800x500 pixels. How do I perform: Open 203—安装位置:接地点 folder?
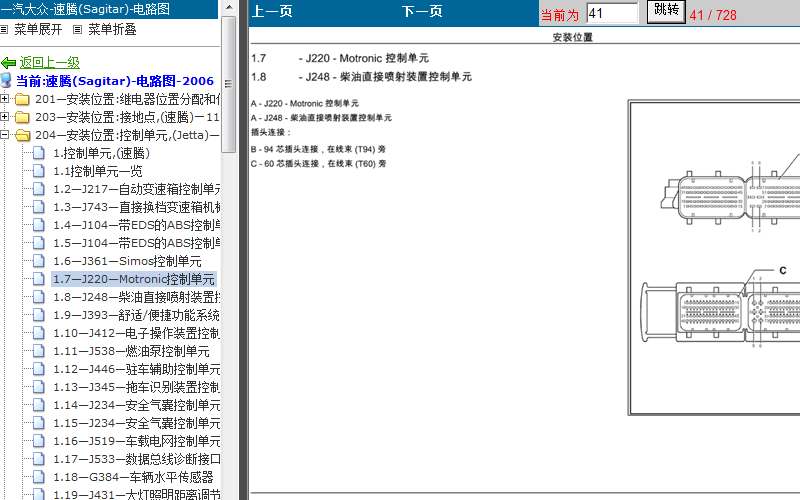[128, 117]
